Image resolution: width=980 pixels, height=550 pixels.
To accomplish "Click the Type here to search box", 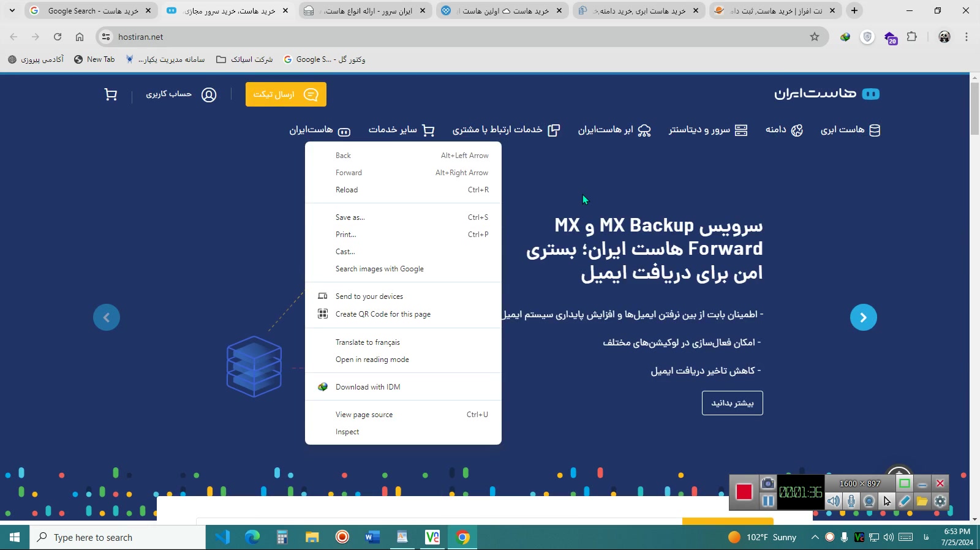I will pyautogui.click(x=118, y=537).
